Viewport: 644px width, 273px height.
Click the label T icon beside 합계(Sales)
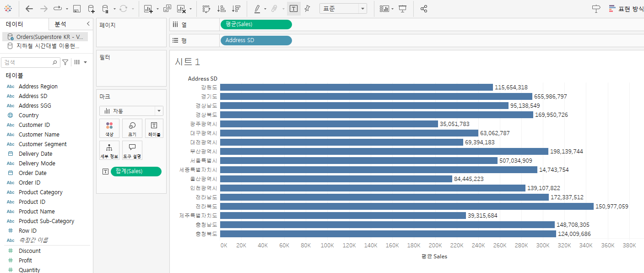click(x=105, y=171)
